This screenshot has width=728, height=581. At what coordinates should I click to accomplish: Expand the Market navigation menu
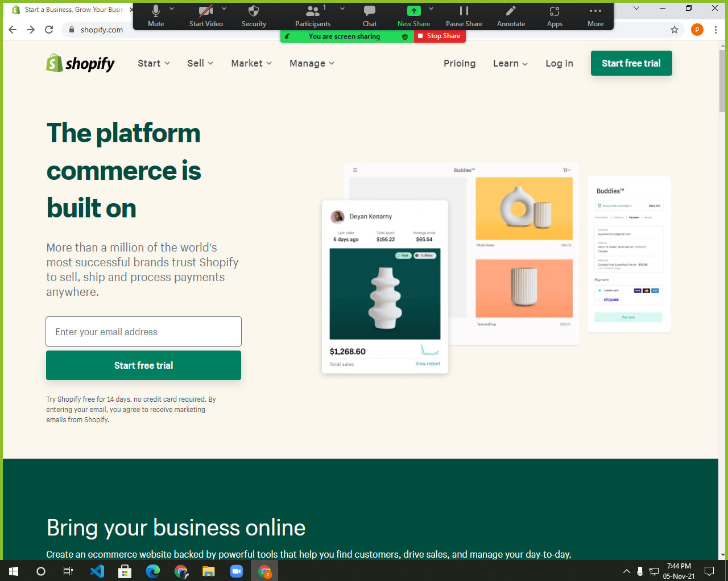tap(251, 63)
